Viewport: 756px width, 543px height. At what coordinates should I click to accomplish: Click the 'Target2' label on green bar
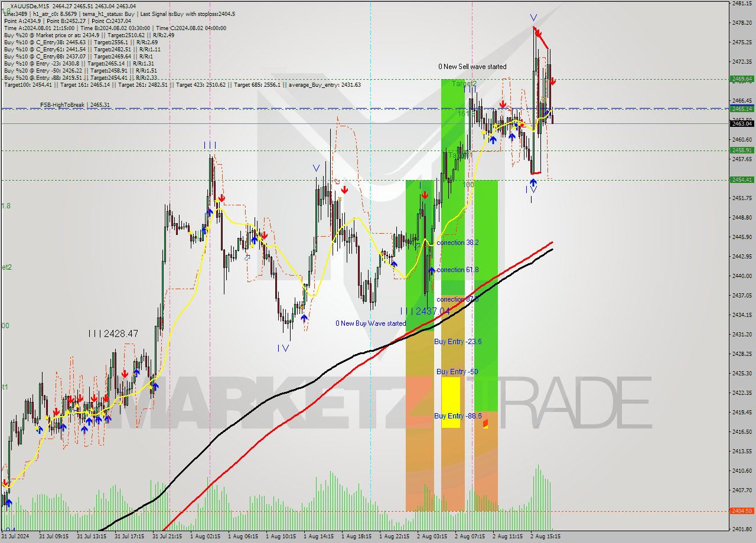pos(464,84)
